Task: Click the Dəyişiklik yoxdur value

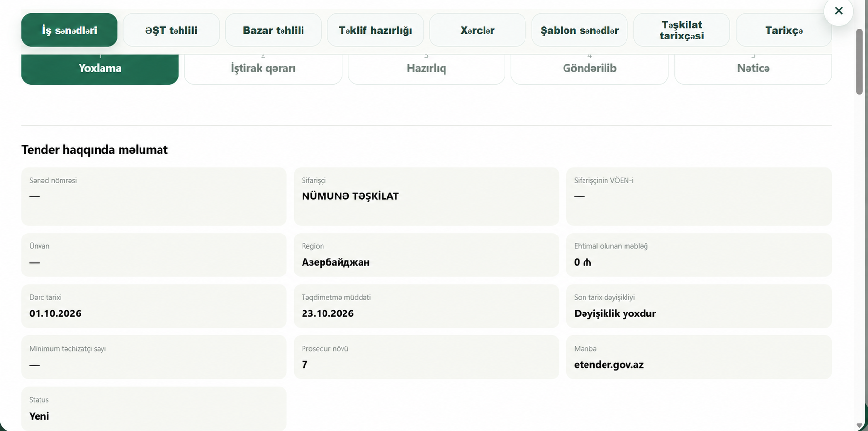Action: 615,313
